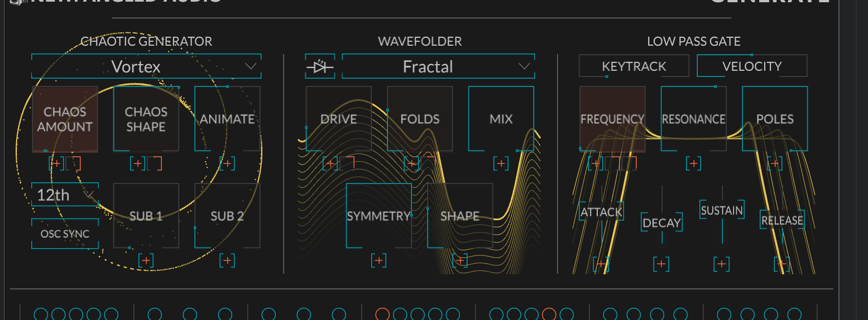Click the FREQUENCY control box

pos(612,119)
